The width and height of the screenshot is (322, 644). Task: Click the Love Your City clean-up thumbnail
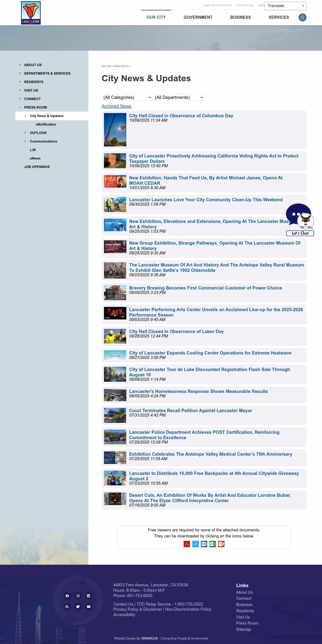(x=115, y=204)
